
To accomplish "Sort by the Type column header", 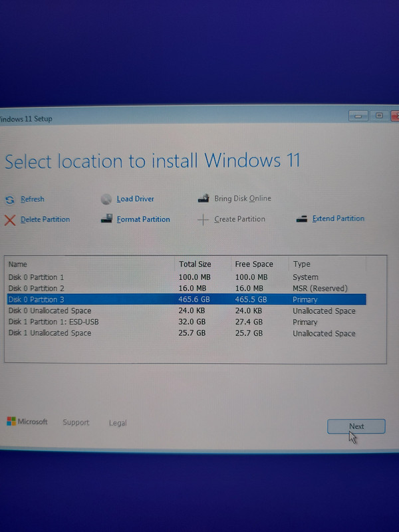I will tap(302, 264).
